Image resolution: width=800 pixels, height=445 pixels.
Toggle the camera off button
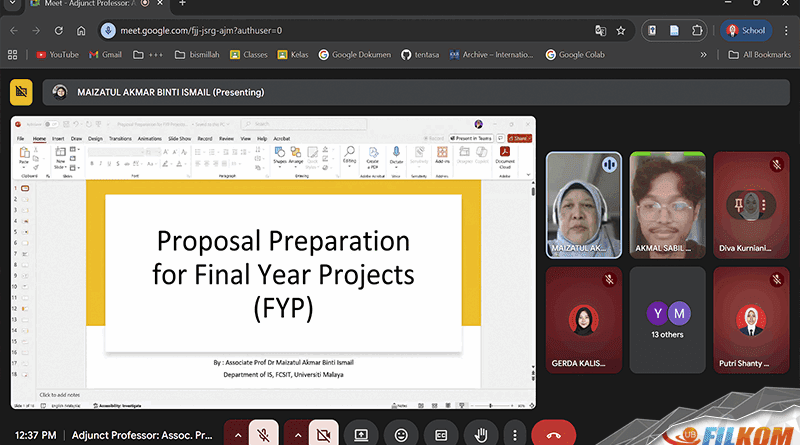point(322,435)
